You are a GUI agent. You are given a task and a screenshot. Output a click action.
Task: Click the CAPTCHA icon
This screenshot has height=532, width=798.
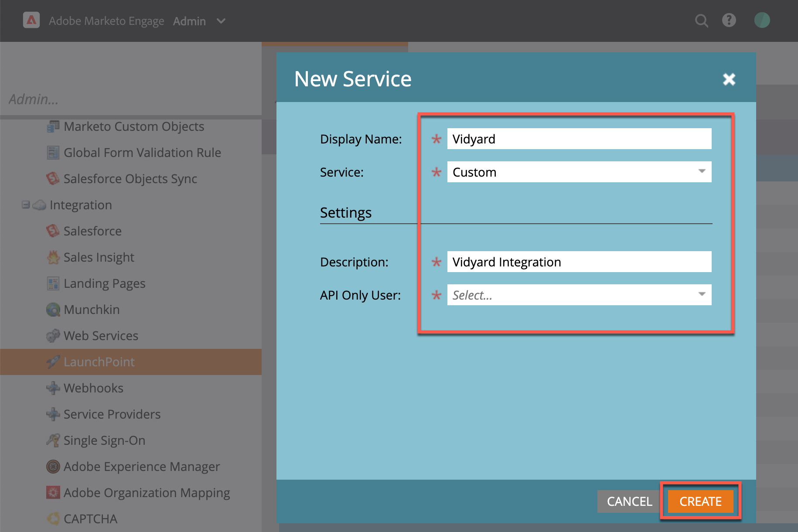[x=53, y=519]
